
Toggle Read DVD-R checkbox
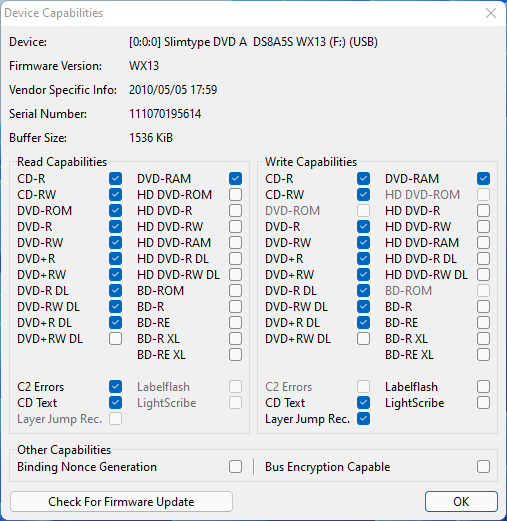115,226
